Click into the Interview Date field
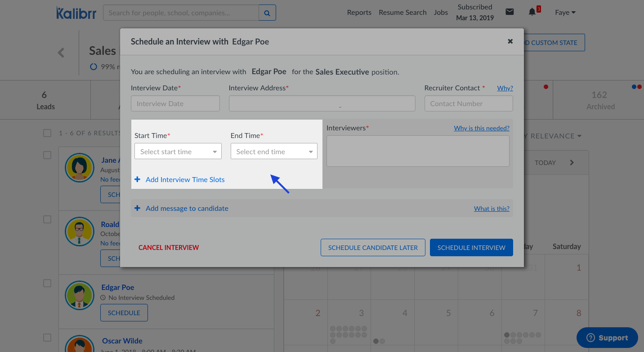This screenshot has width=644, height=352. click(x=175, y=103)
